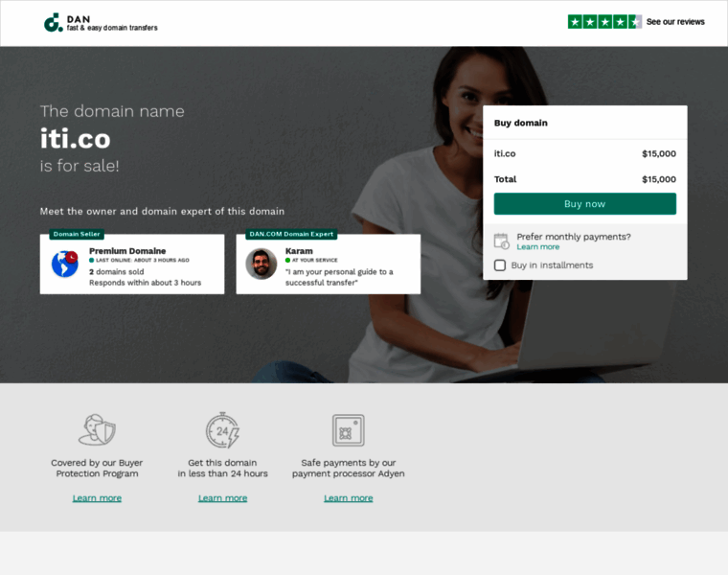
Task: Click the green online status dot by Karam
Action: pyautogui.click(x=287, y=261)
